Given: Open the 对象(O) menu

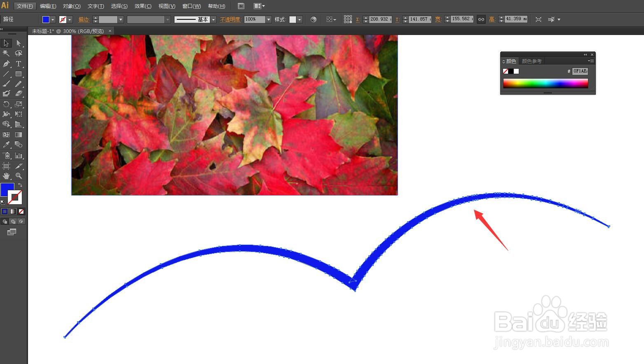Looking at the screenshot, I should click(x=72, y=6).
